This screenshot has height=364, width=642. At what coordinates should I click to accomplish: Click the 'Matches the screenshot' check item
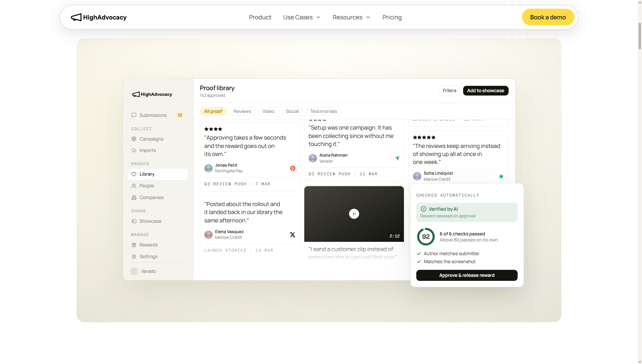point(446,262)
